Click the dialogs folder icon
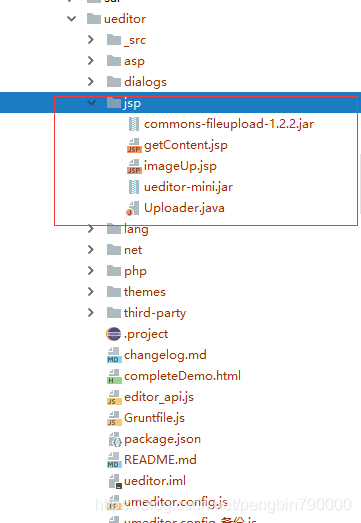 pyautogui.click(x=114, y=82)
